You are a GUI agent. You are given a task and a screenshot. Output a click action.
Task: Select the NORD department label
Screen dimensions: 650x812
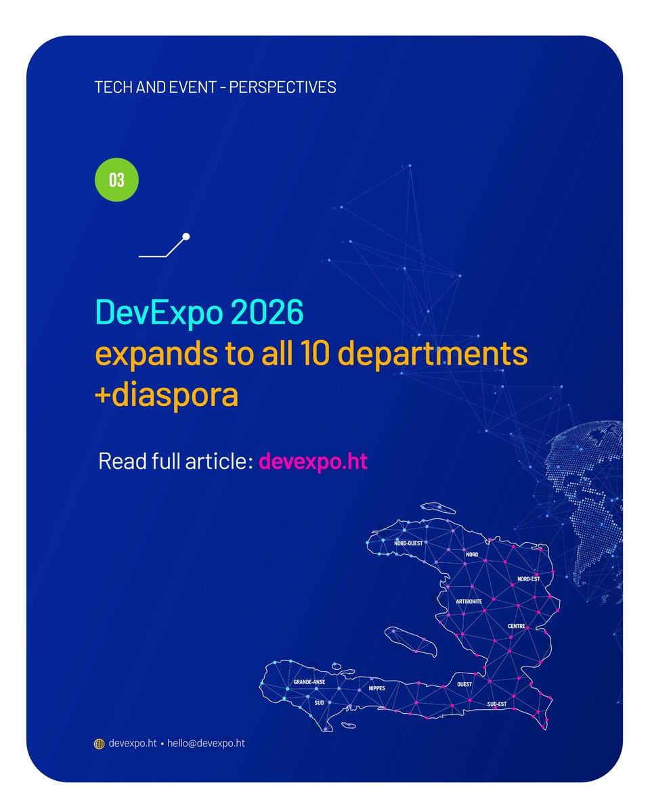[x=472, y=555]
